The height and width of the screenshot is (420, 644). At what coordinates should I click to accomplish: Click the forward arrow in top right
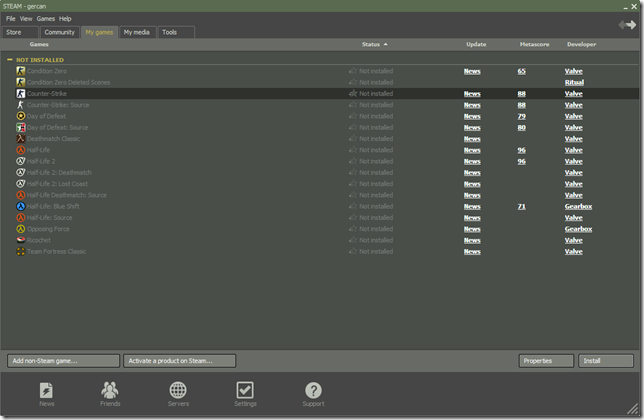click(631, 25)
